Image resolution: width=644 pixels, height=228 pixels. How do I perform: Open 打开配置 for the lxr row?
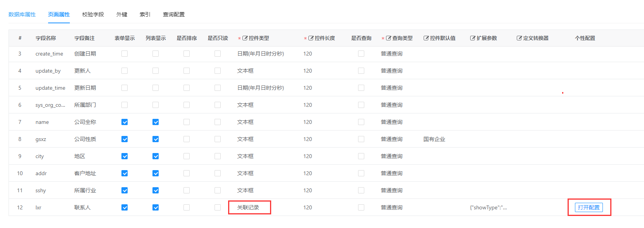589,207
